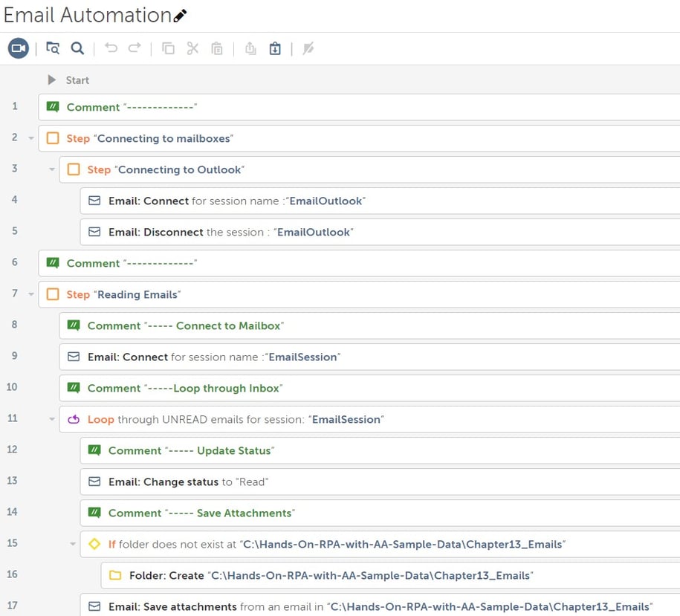Click the undo arrow in the toolbar
680x616 pixels.
point(111,48)
